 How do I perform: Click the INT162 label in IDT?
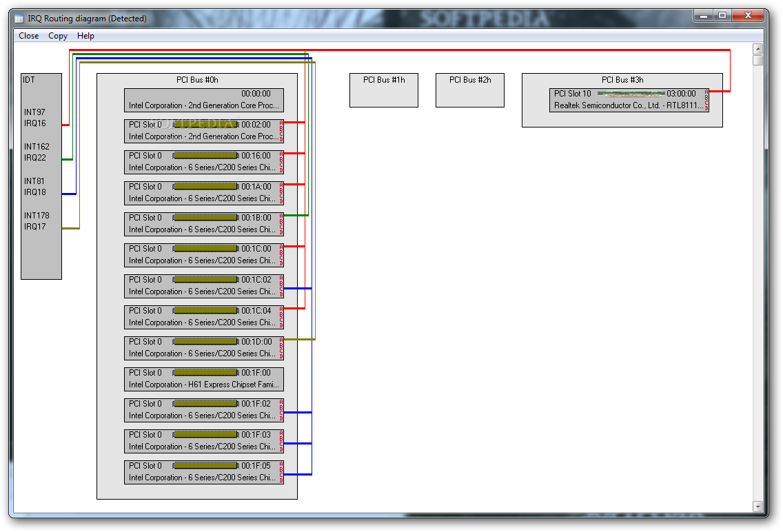[x=37, y=147]
